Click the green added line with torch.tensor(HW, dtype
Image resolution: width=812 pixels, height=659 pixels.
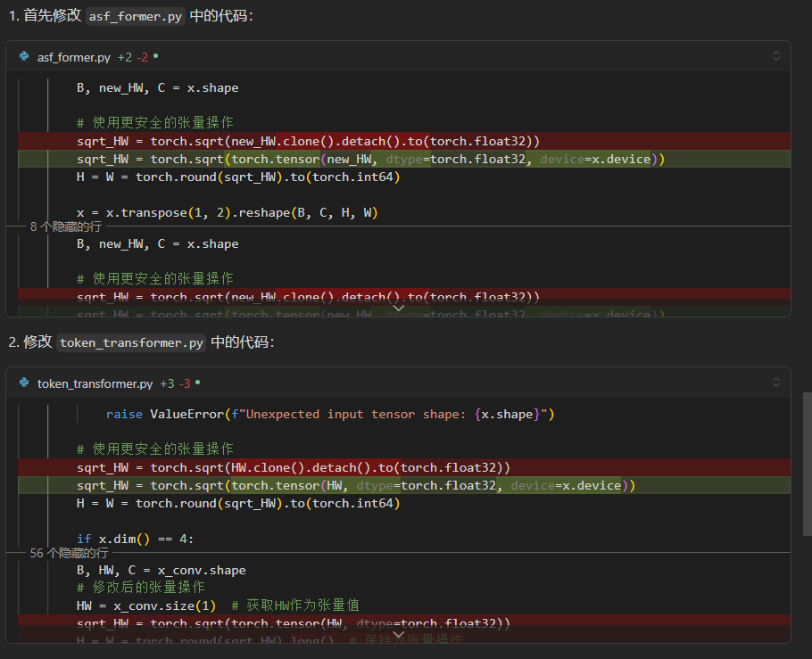404,486
